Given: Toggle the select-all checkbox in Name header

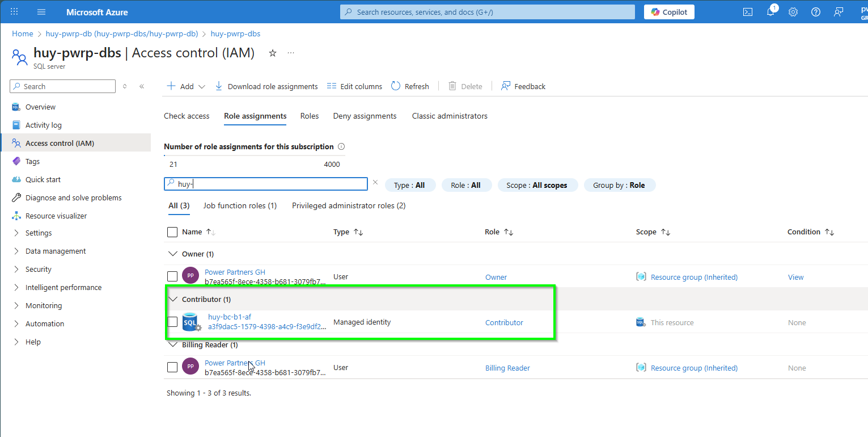Looking at the screenshot, I should tap(172, 232).
